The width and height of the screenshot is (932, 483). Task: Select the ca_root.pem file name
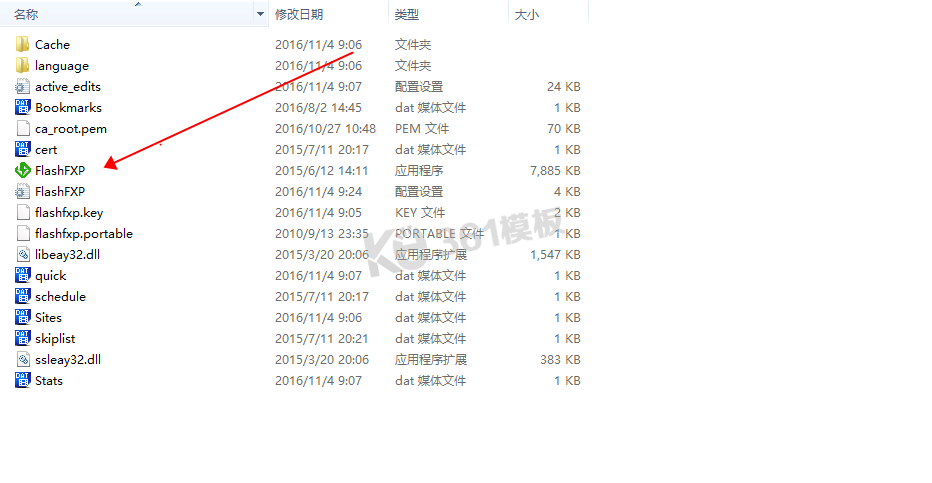71,129
